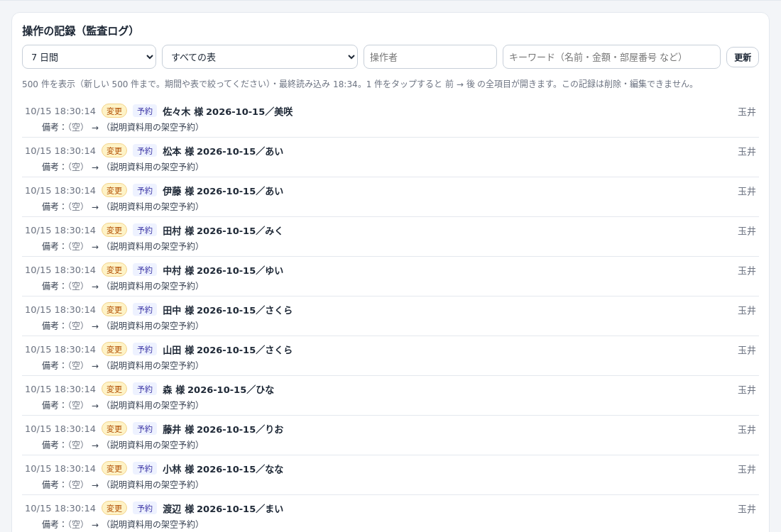Click the キーワード search field
Image resolution: width=781 pixels, height=532 pixels.
[611, 57]
